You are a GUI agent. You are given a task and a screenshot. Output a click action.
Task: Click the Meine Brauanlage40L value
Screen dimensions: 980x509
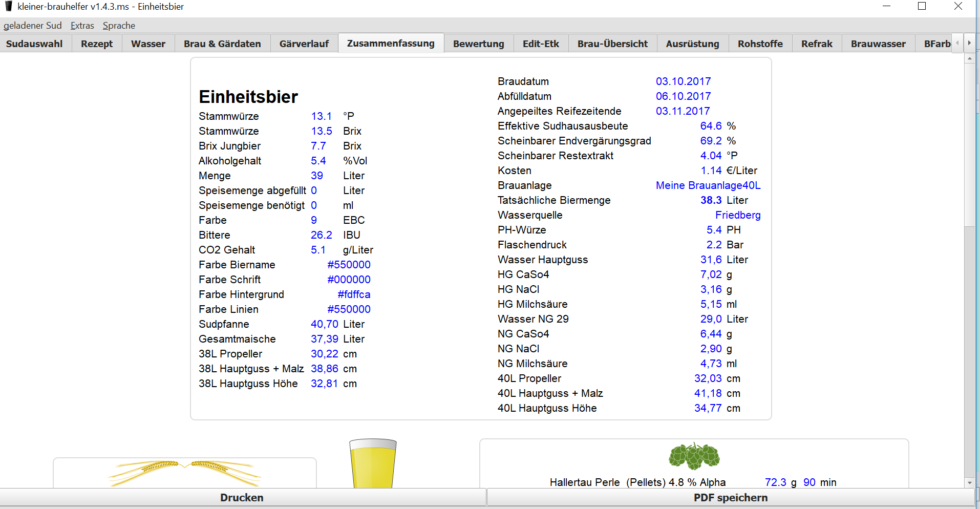708,185
